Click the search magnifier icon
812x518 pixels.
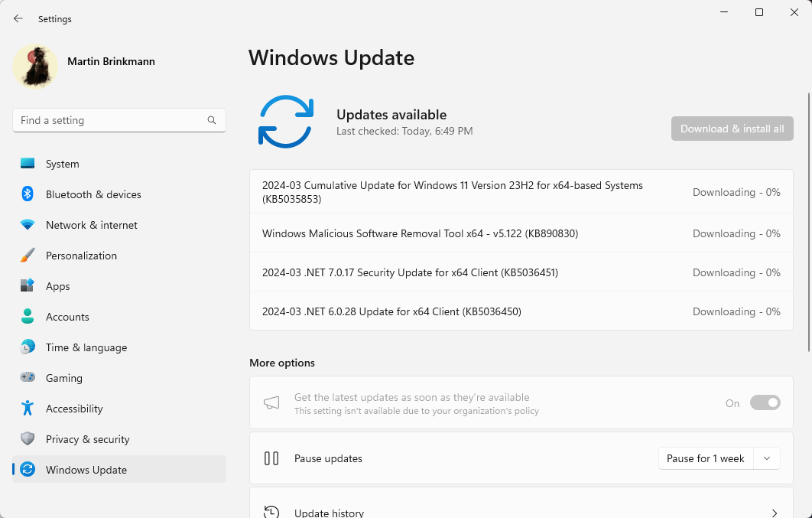[x=211, y=120]
